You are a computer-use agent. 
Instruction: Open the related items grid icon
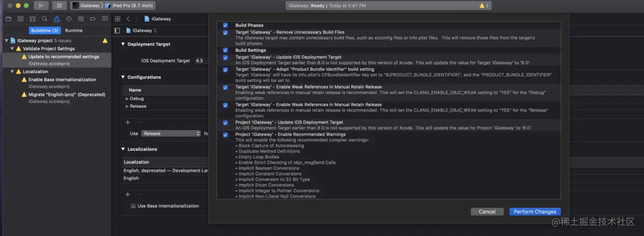point(117,19)
